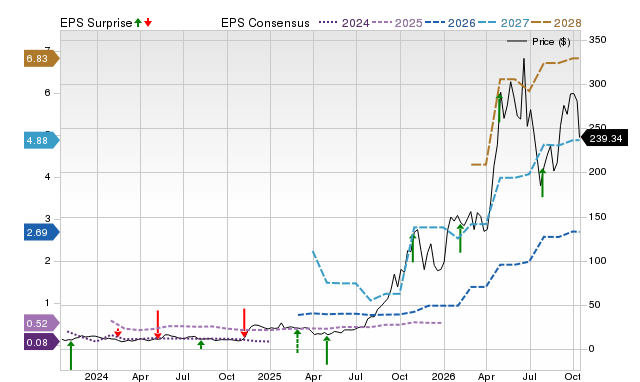
Task: Click the EPS Surprise legend title
Action: click(96, 23)
